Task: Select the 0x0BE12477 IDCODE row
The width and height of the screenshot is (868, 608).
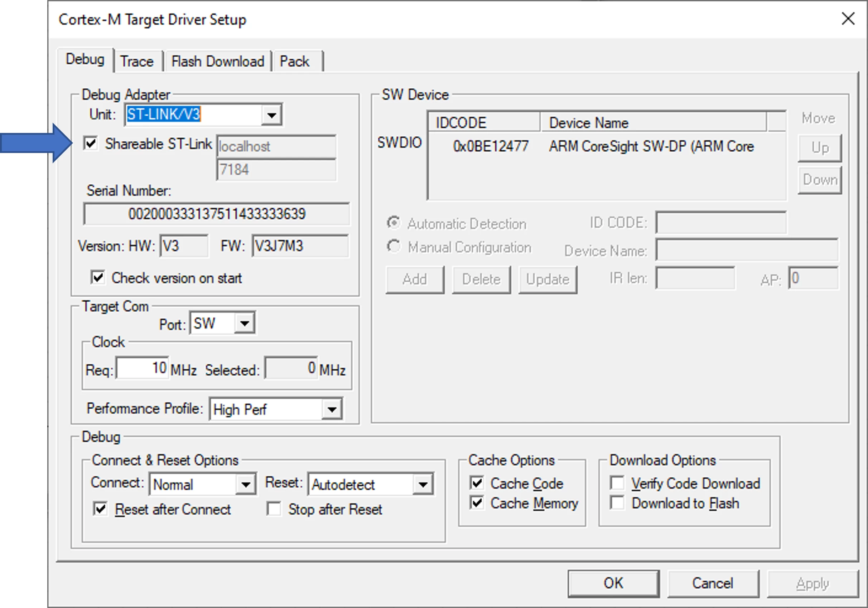Action: tap(491, 146)
